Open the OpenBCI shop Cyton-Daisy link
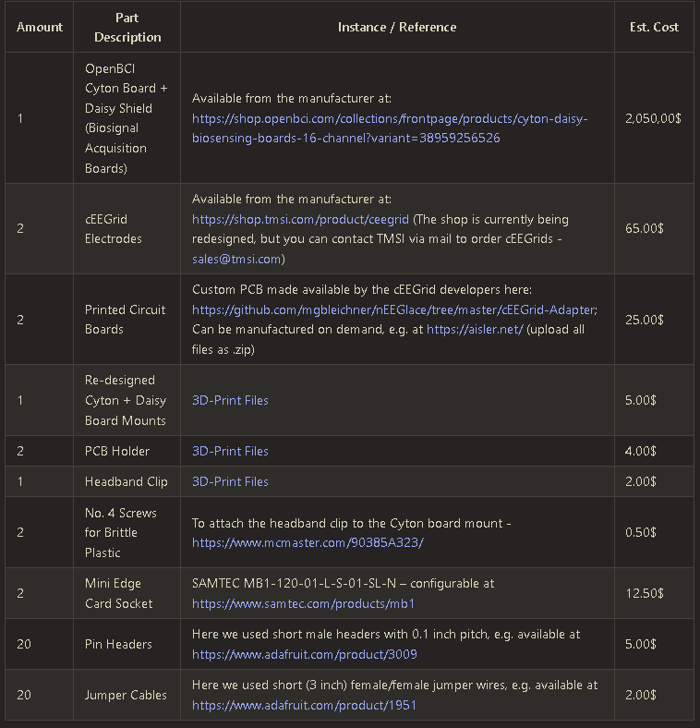 [390, 118]
